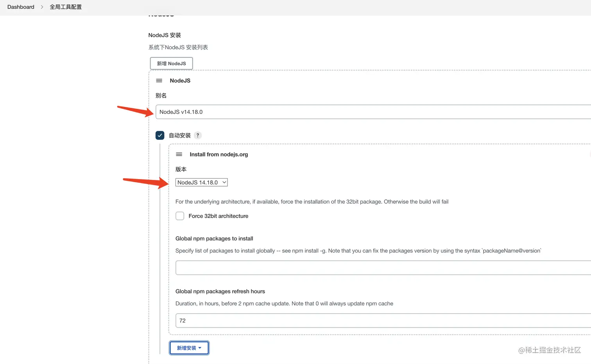The width and height of the screenshot is (591, 364).
Task: Click the NodeJS installer title text
Action: [x=180, y=81]
